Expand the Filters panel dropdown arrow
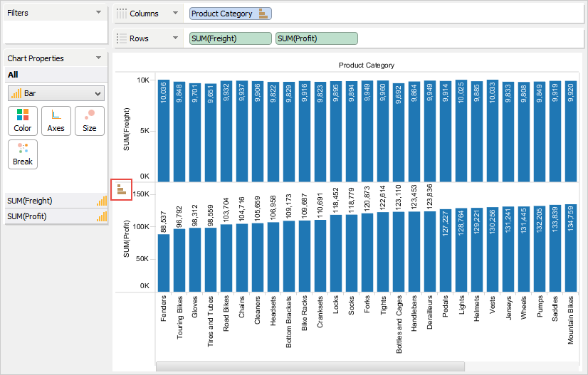The width and height of the screenshot is (588, 375). [x=99, y=12]
